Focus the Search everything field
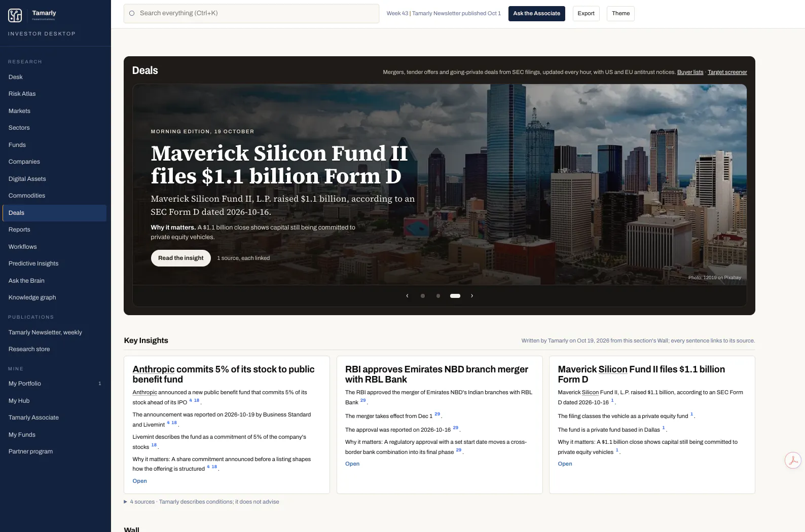Viewport: 805px width, 532px height. pyautogui.click(x=251, y=13)
